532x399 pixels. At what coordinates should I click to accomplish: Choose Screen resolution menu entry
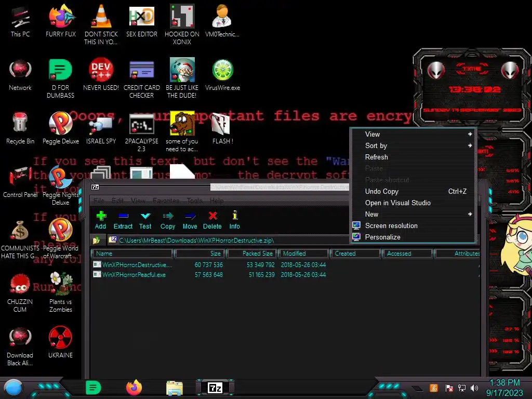[413, 225]
